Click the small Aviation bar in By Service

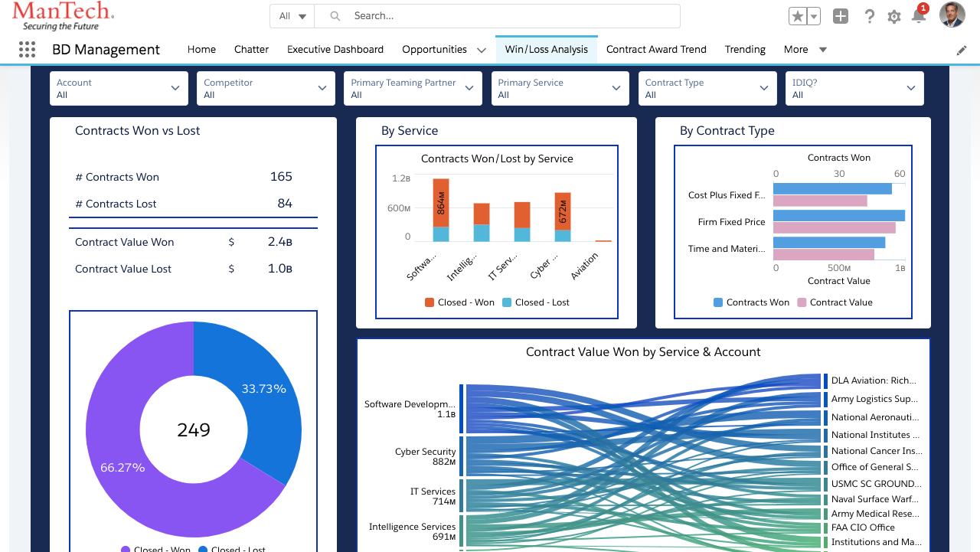[x=603, y=240]
